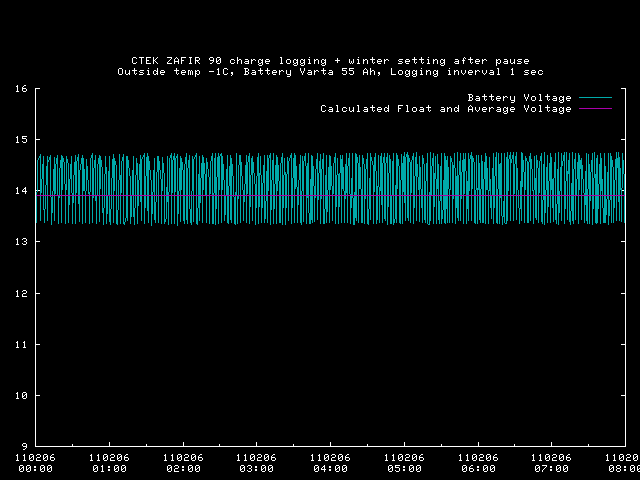Click the chart title "CTEK ZAFIR 90 charge logging"
This screenshot has height=480, width=640.
click(x=330, y=60)
